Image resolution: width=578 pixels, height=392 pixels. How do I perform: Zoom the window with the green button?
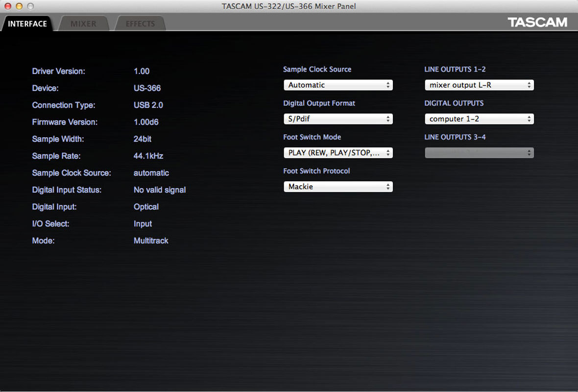(x=30, y=6)
